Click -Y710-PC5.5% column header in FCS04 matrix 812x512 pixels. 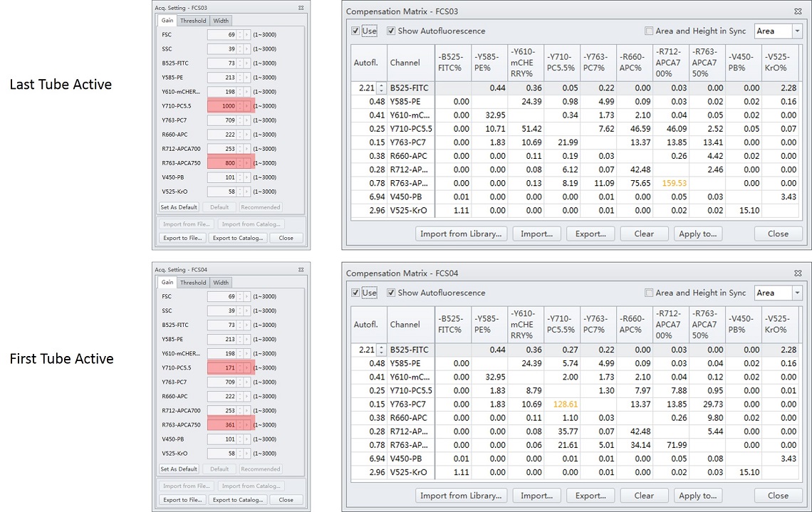pyautogui.click(x=562, y=324)
